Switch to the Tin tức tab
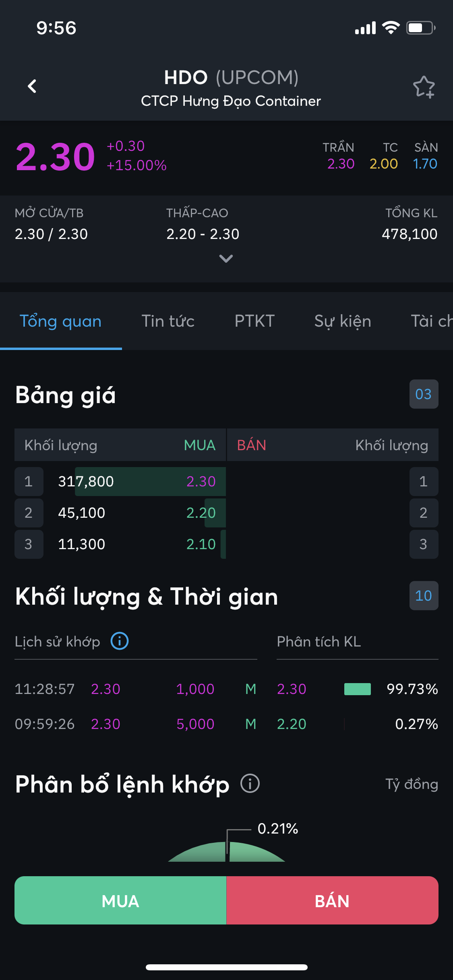The width and height of the screenshot is (453, 980). coord(168,321)
